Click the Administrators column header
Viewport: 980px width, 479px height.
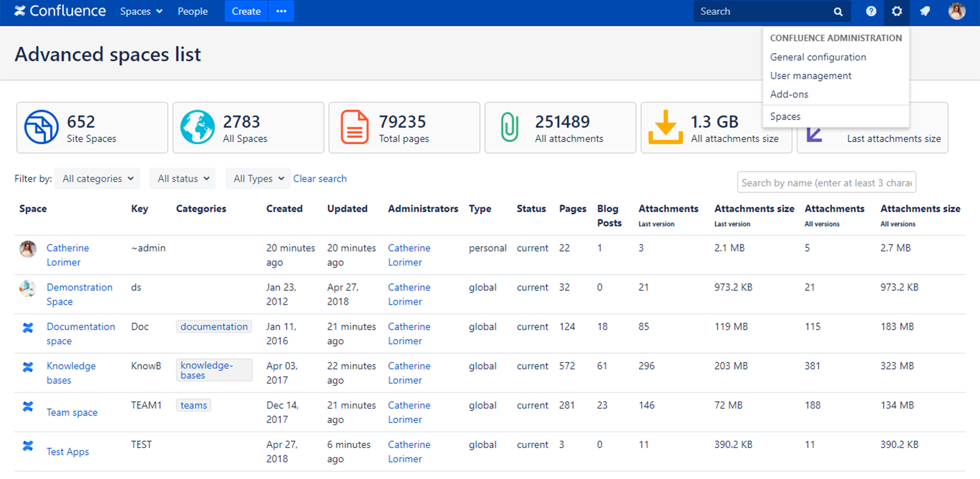(423, 209)
